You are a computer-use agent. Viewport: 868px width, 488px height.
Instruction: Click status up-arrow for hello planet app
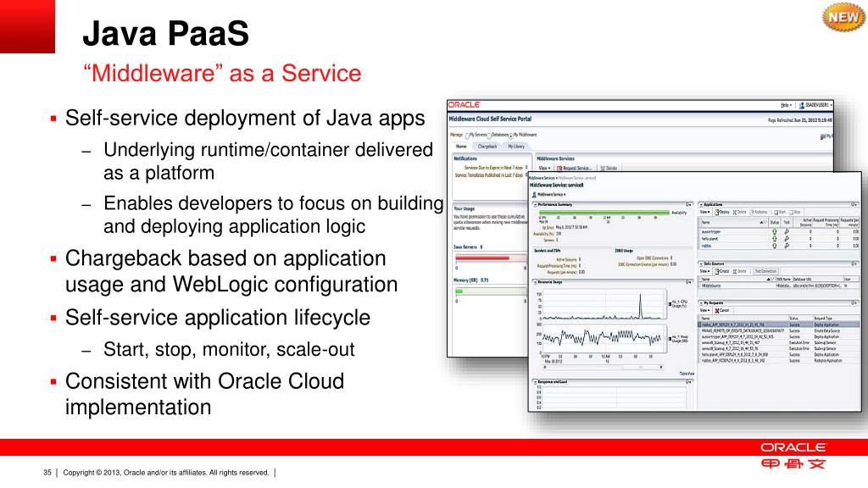click(x=775, y=239)
